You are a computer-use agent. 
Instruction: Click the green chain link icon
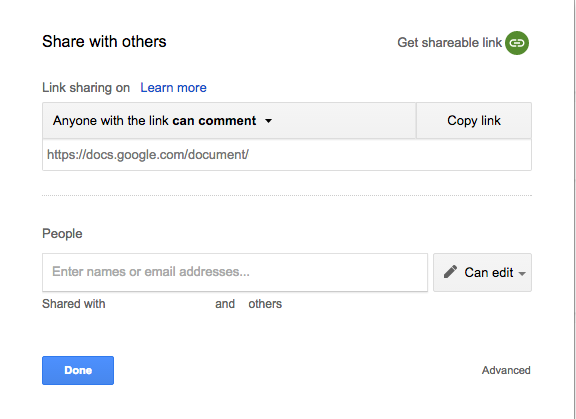(517, 43)
